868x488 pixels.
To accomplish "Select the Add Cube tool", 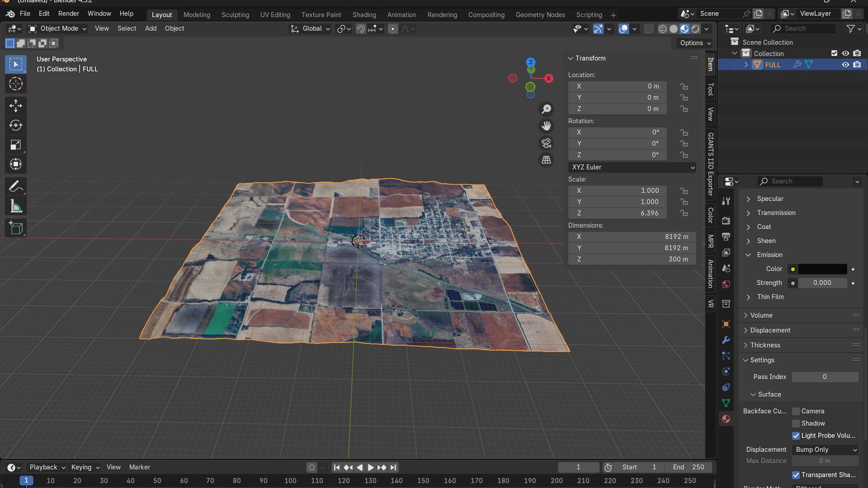I will 16,228.
